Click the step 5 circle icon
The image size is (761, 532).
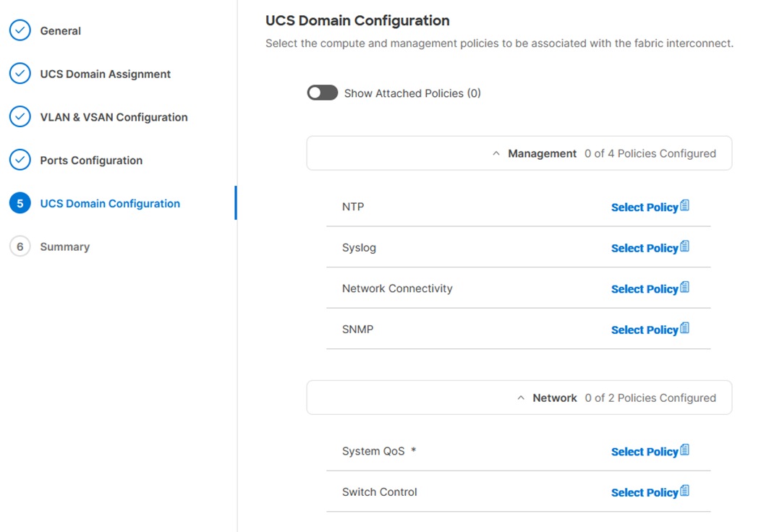pos(20,203)
